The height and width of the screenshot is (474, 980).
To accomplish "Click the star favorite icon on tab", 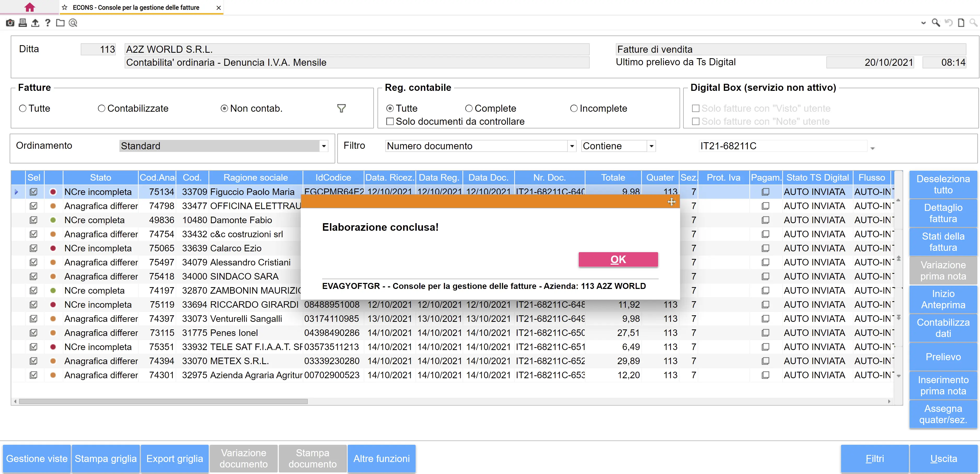I will (65, 8).
